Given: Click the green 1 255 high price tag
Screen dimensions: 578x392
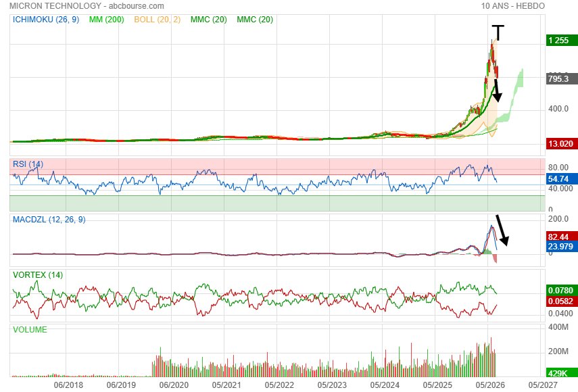Looking at the screenshot, I should point(562,40).
